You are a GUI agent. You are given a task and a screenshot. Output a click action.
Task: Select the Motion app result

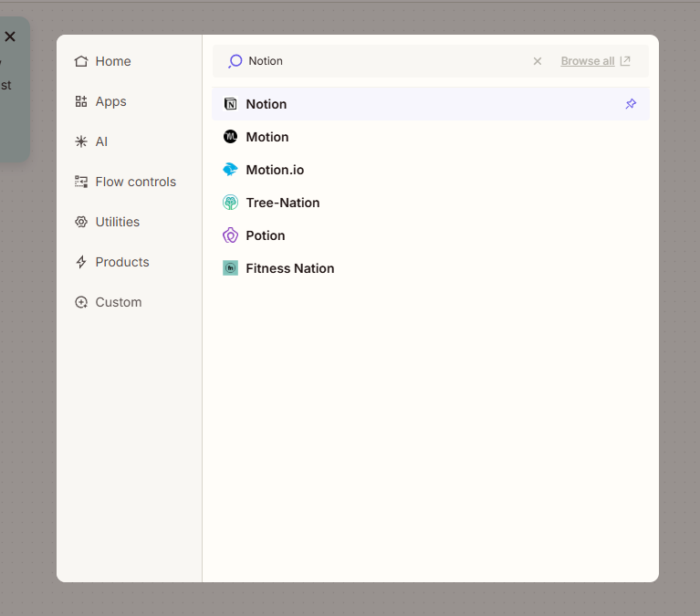pos(431,137)
